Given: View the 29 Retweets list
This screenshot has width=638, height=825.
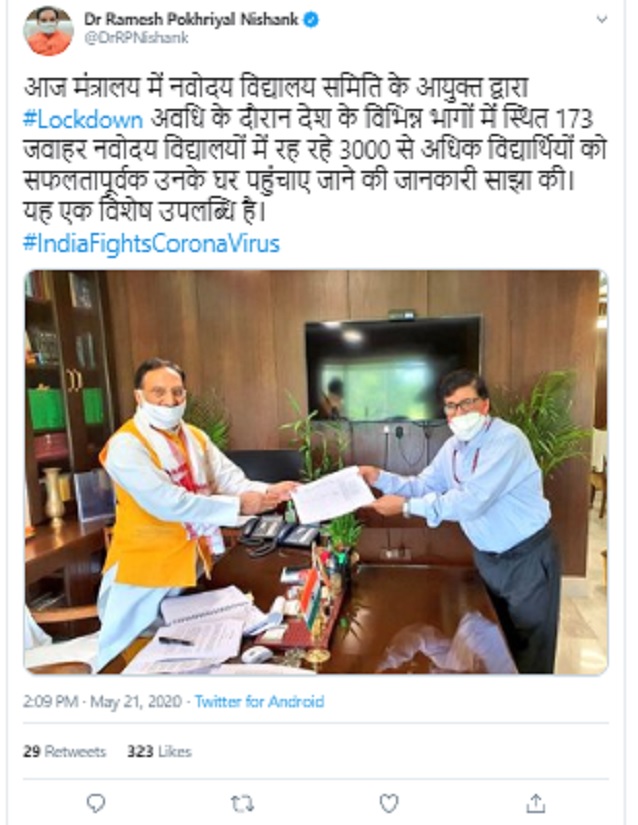Looking at the screenshot, I should (x=64, y=751).
